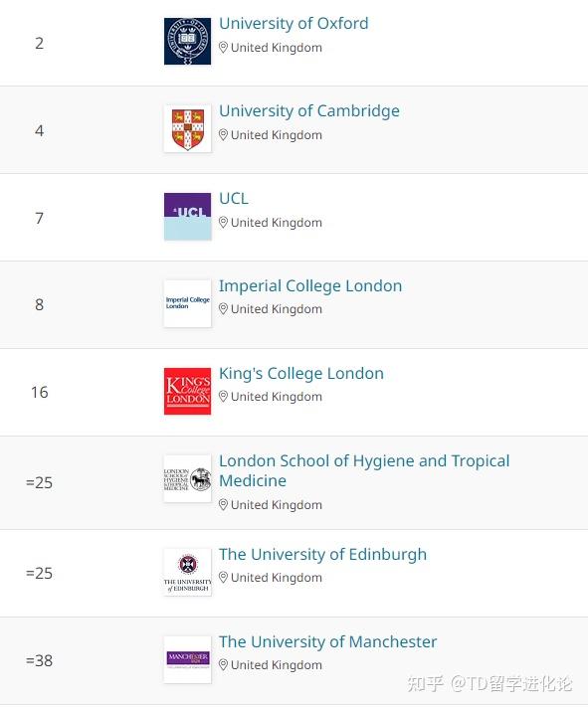
Task: Click the red King's College London logo
Action: click(x=187, y=391)
